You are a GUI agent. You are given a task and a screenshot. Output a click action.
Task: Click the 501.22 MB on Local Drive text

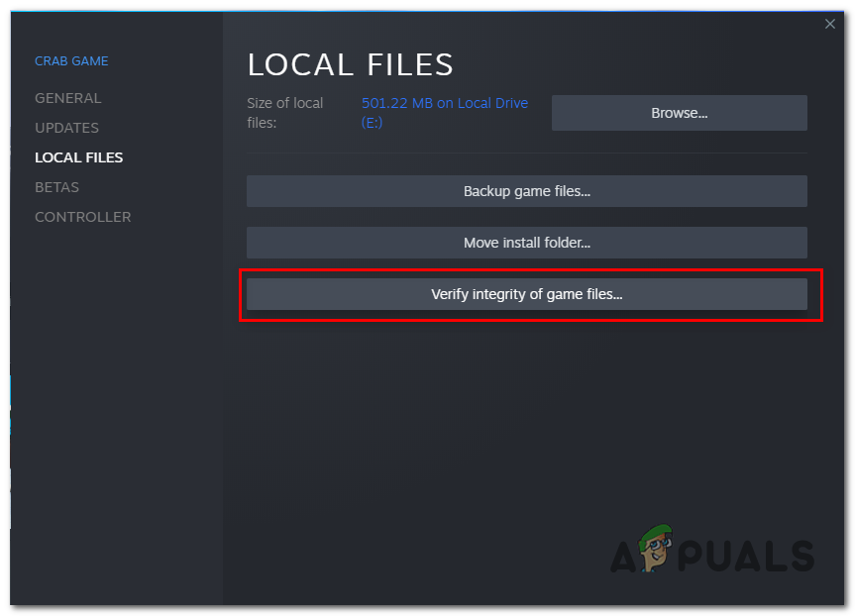pos(445,113)
